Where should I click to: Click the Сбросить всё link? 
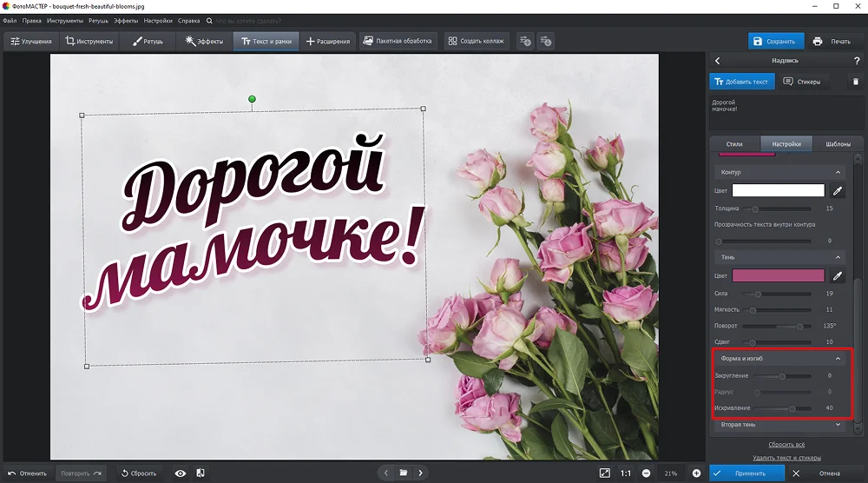[786, 444]
